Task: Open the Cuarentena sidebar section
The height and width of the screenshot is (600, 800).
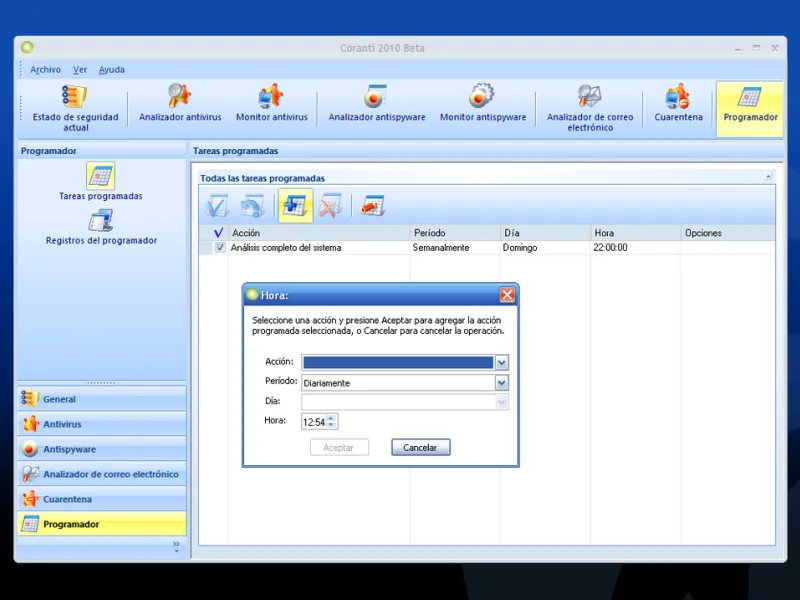Action: coord(102,498)
